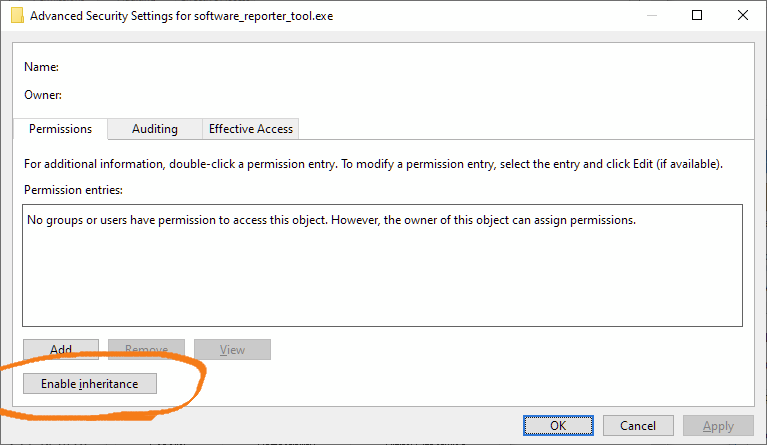Click Add to create a permission entry
Viewport: 767px width, 445px height.
point(61,349)
